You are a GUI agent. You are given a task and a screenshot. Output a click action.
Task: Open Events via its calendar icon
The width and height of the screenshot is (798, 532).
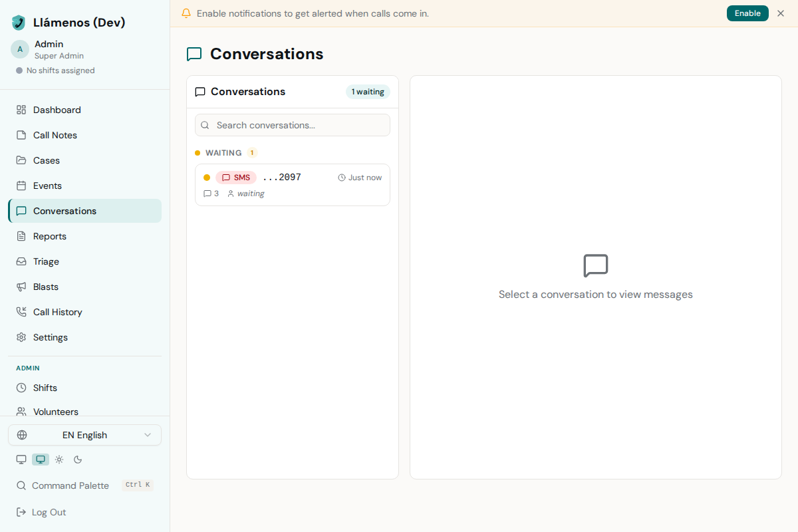click(x=21, y=186)
